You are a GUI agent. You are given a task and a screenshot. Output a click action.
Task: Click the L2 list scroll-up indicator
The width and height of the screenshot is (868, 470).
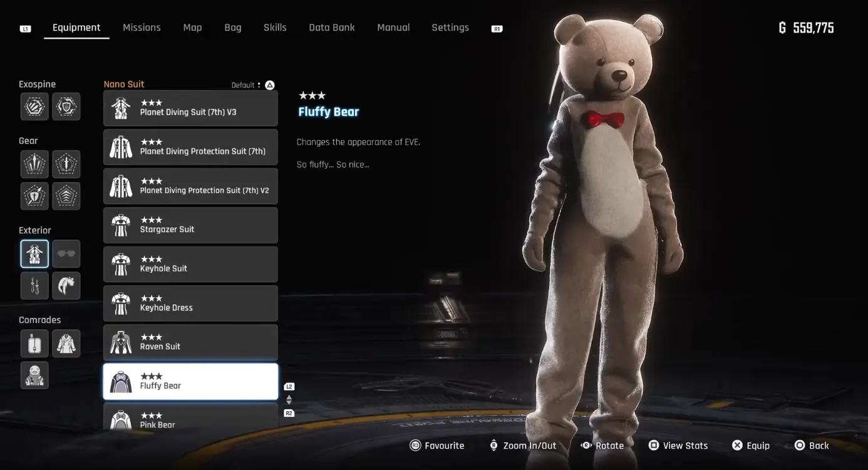(x=289, y=387)
